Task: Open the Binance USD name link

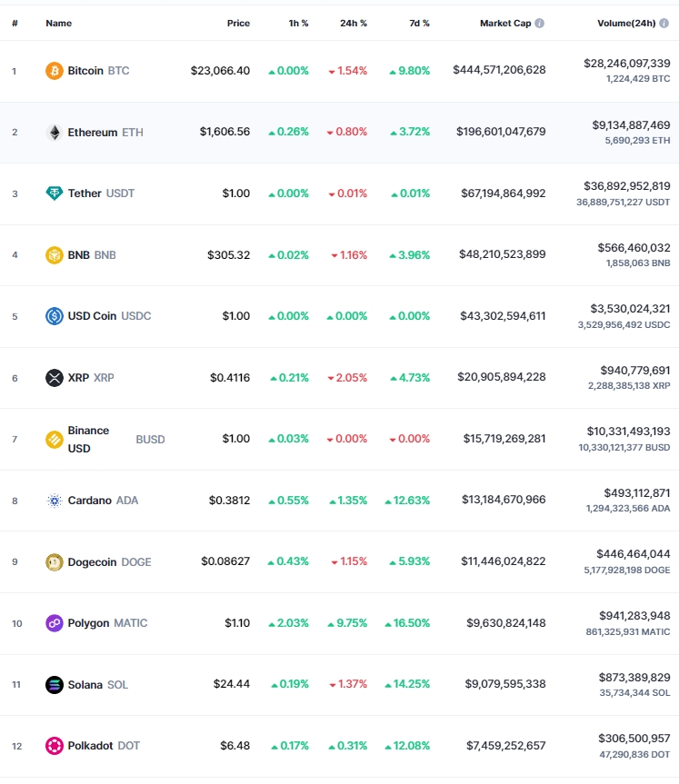Action: click(x=88, y=440)
